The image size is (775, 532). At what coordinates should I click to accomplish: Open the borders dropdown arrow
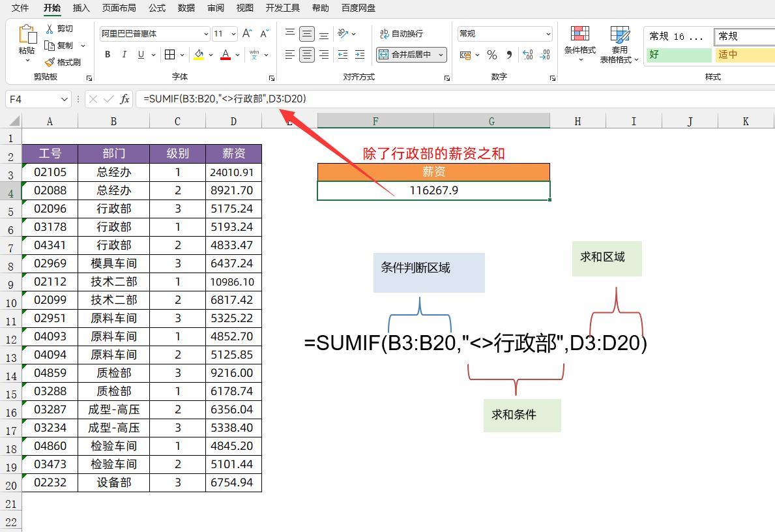(182, 55)
